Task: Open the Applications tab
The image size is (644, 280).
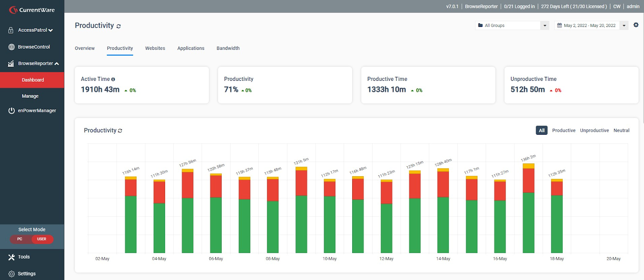Action: click(191, 48)
